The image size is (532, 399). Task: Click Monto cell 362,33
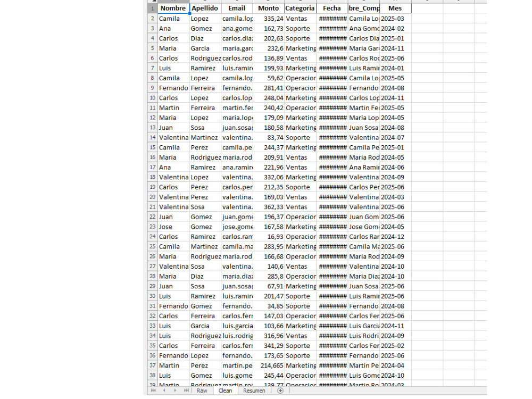pyautogui.click(x=268, y=206)
